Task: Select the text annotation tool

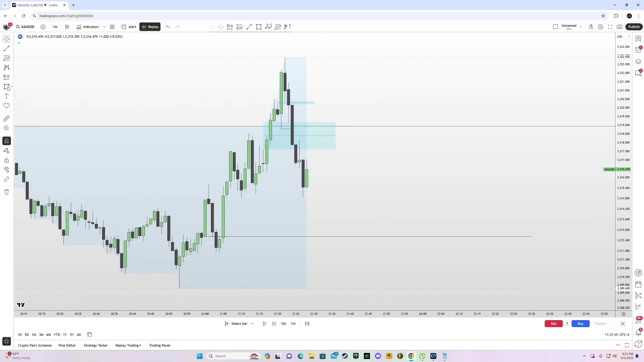Action: [x=6, y=96]
